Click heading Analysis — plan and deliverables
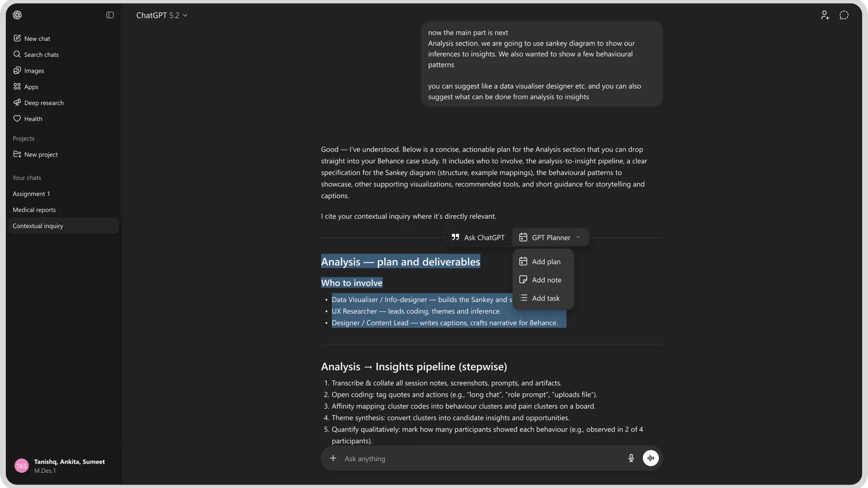868x488 pixels. 401,262
